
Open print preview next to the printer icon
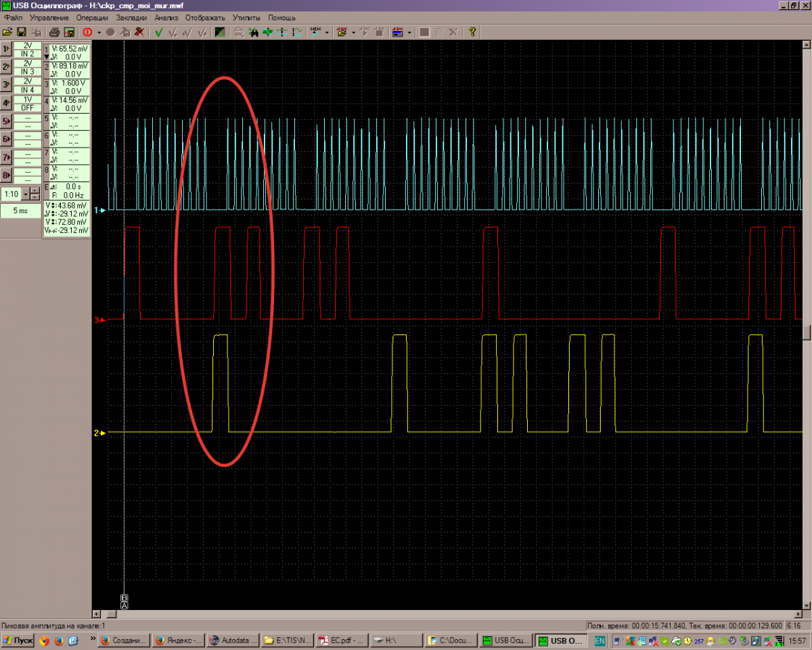click(x=69, y=32)
